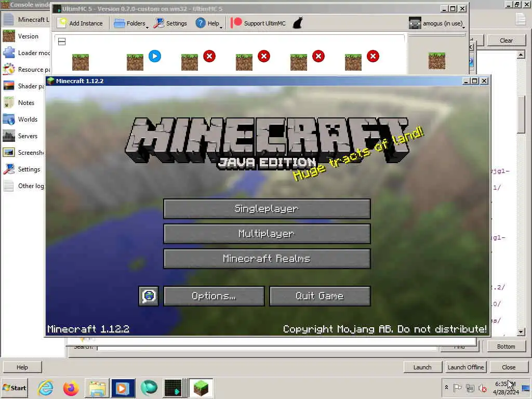Open Windows Explorer from taskbar

tap(97, 388)
